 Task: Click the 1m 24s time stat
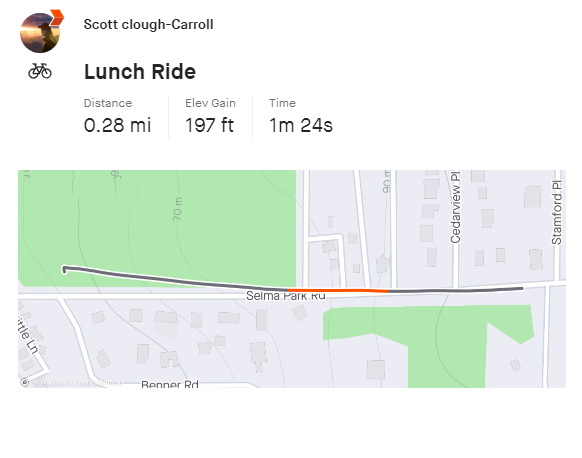click(x=301, y=125)
